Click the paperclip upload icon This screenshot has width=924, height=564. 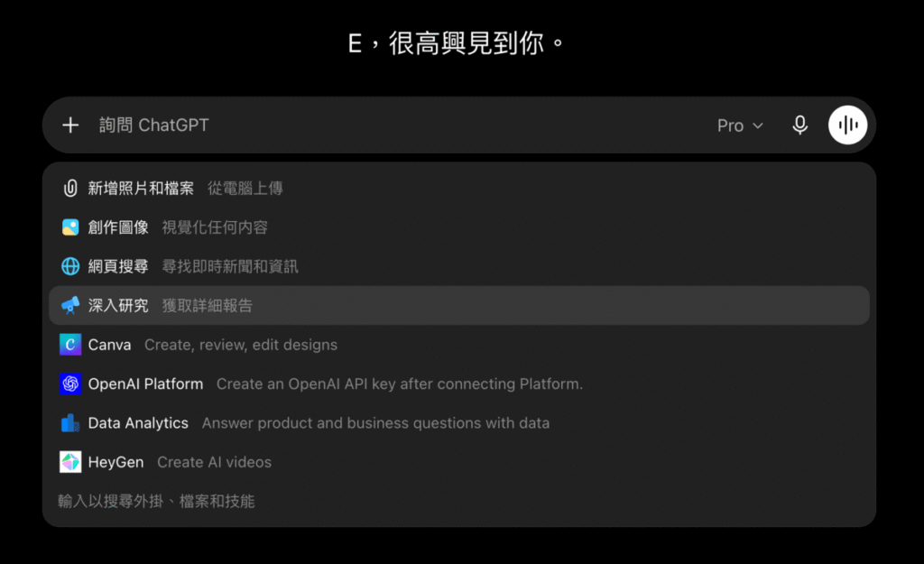coord(70,188)
